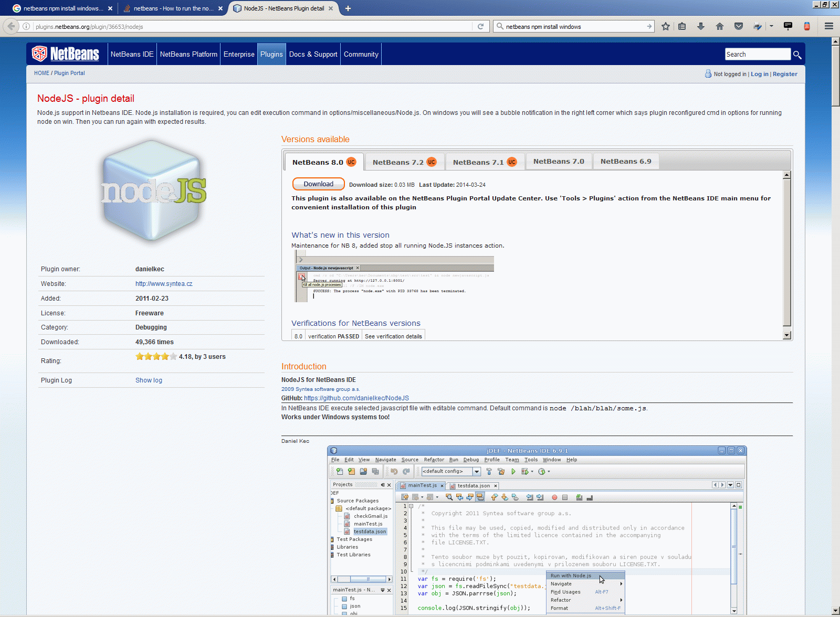Save the page to Pocket
Screen dimensions: 840x617
pos(739,26)
